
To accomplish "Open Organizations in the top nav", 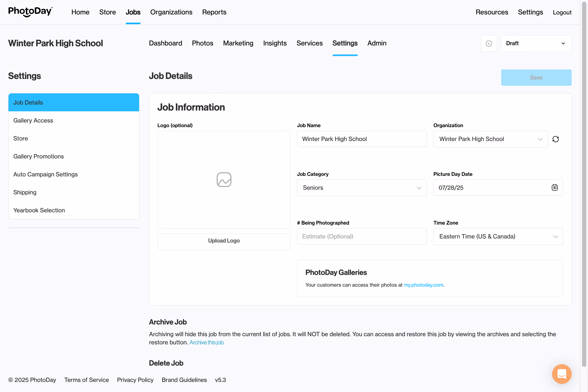I will pos(171,12).
